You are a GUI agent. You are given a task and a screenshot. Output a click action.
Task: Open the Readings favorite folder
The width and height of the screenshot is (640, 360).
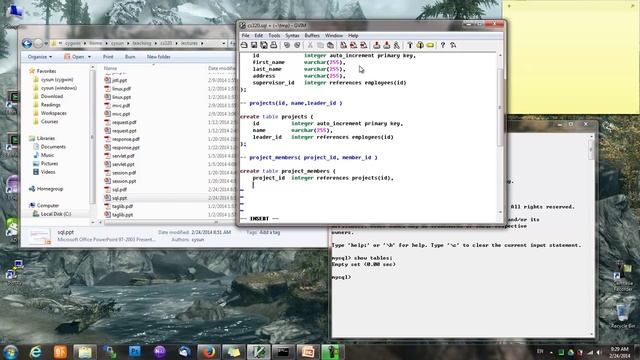coord(51,105)
